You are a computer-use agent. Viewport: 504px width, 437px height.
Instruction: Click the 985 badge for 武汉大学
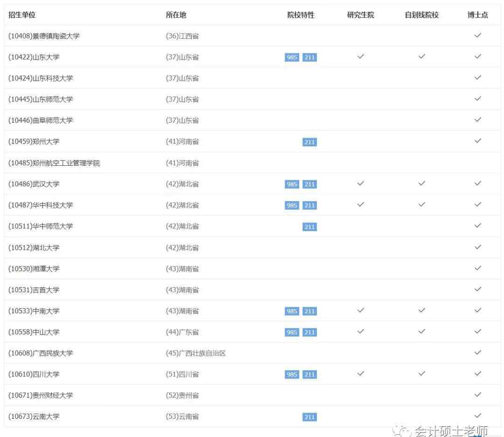(x=292, y=184)
